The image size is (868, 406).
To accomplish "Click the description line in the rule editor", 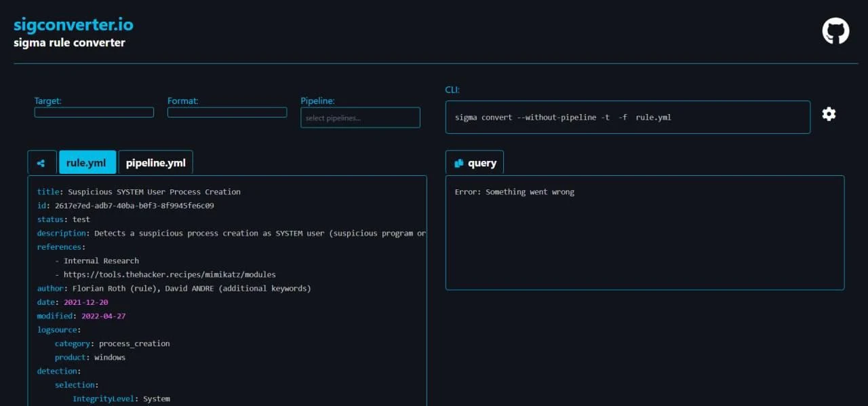I will [x=231, y=233].
